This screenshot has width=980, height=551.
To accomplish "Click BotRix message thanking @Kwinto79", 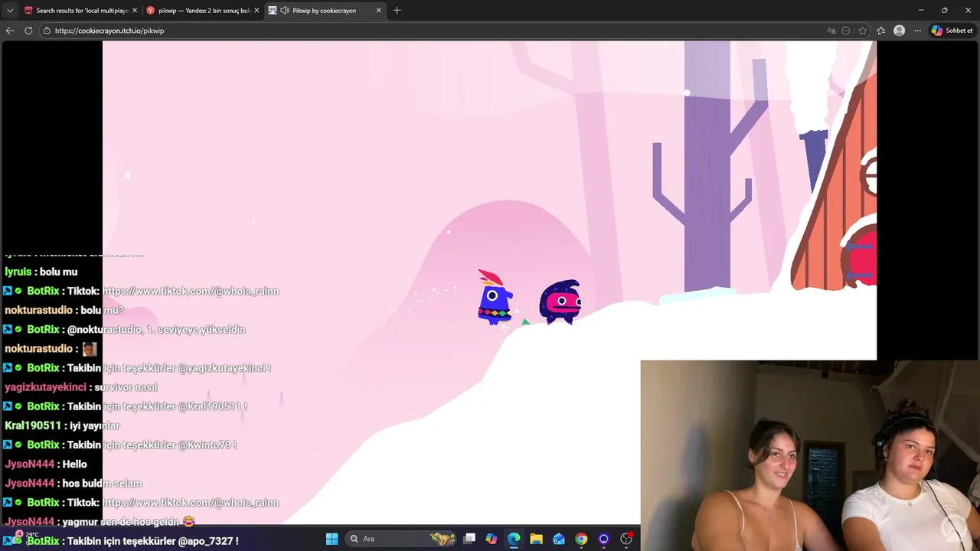I will click(x=119, y=445).
